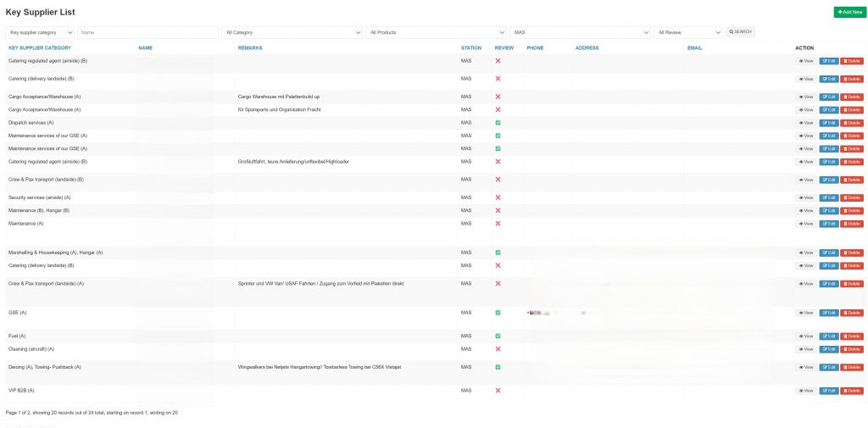This screenshot has width=868, height=428.
Task: View the Security services (airside) (A) entry
Action: (805, 197)
